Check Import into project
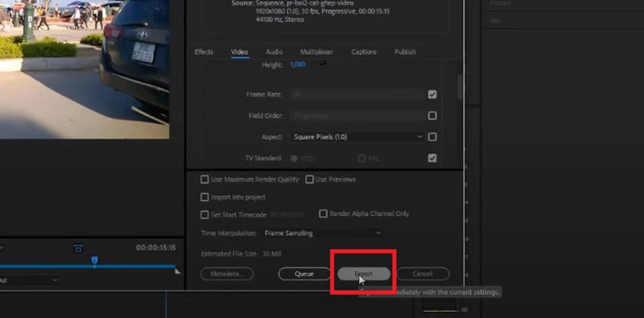The height and width of the screenshot is (318, 644). pyautogui.click(x=205, y=197)
